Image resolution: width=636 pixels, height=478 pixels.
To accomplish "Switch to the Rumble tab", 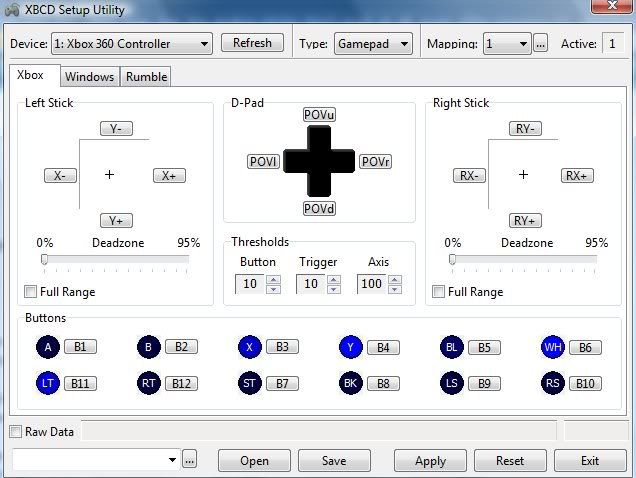I will click(x=146, y=77).
